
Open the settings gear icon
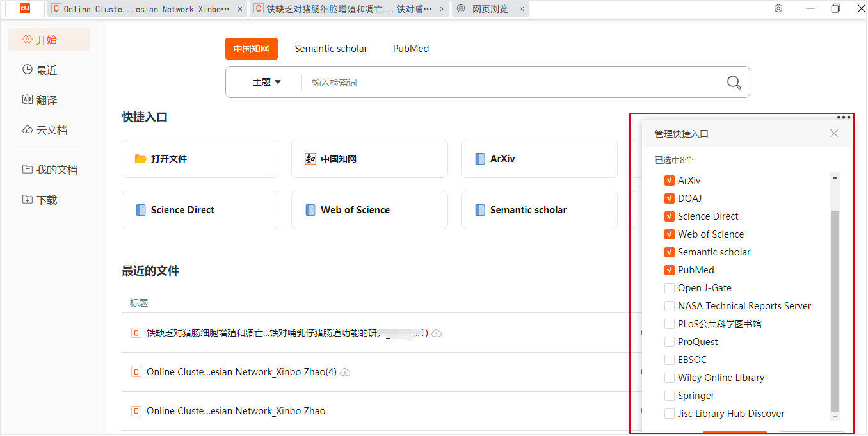pos(778,8)
